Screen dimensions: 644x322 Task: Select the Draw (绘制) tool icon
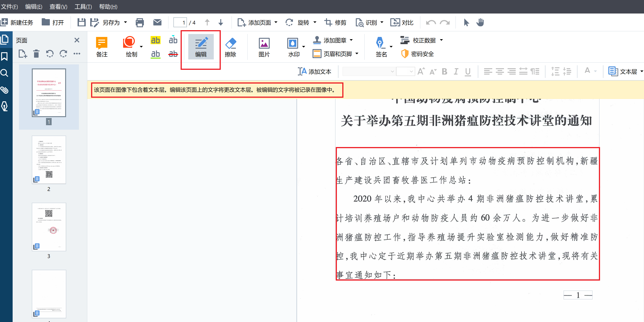[x=129, y=42]
